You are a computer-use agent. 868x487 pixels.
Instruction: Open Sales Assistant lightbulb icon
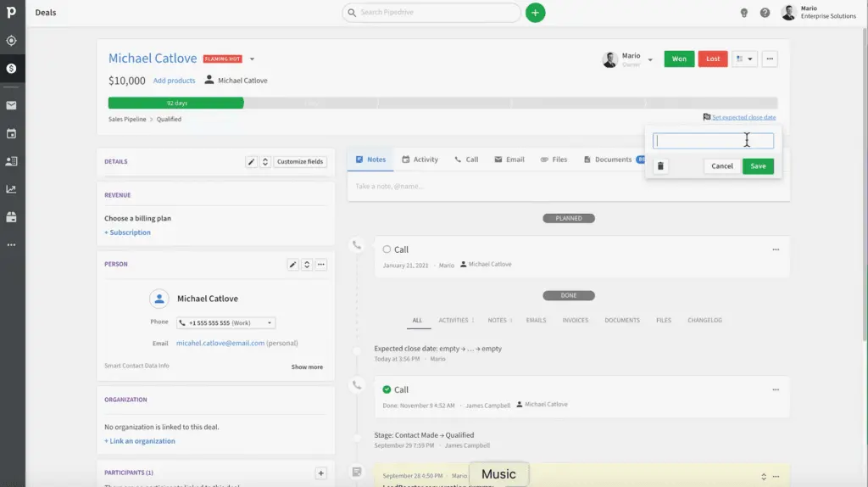pyautogui.click(x=744, y=13)
